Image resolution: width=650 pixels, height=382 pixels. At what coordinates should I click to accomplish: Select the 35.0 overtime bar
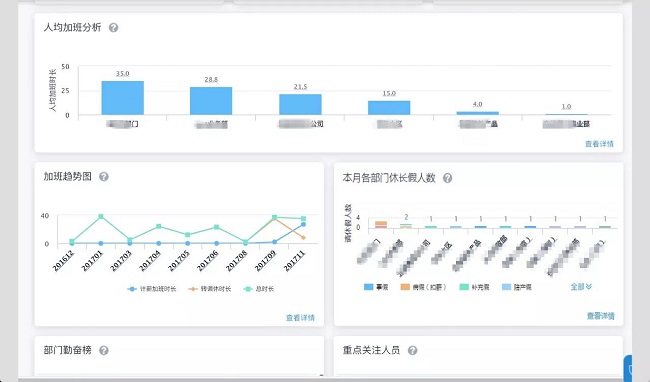[x=123, y=98]
